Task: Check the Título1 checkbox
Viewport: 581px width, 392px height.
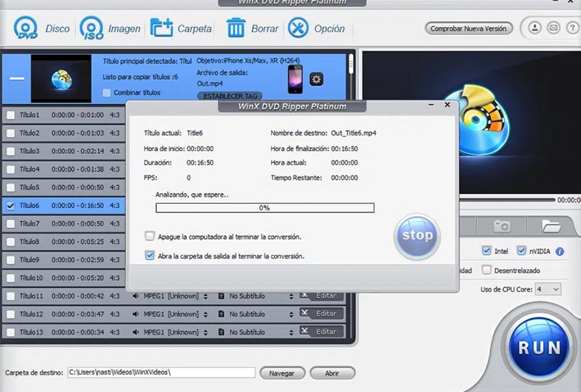Action: (11, 115)
